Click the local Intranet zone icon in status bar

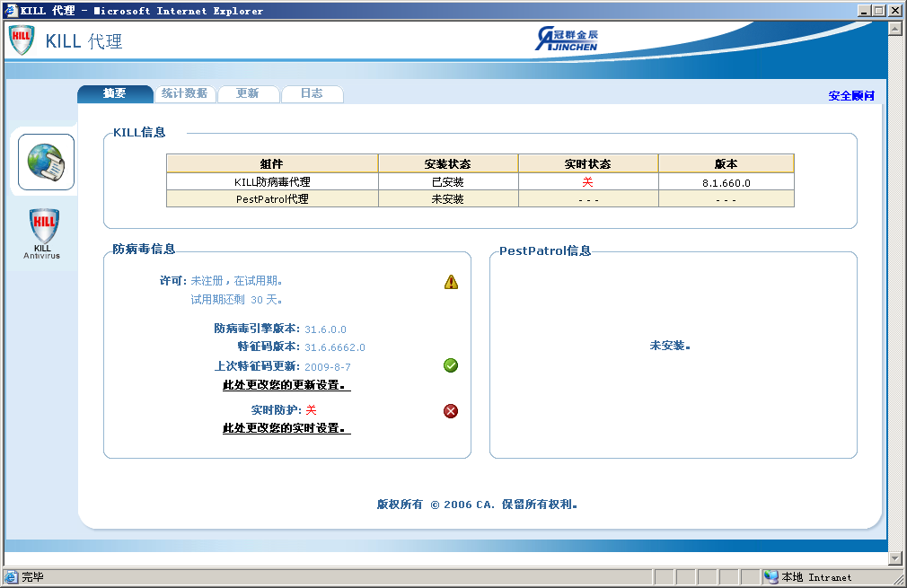771,577
